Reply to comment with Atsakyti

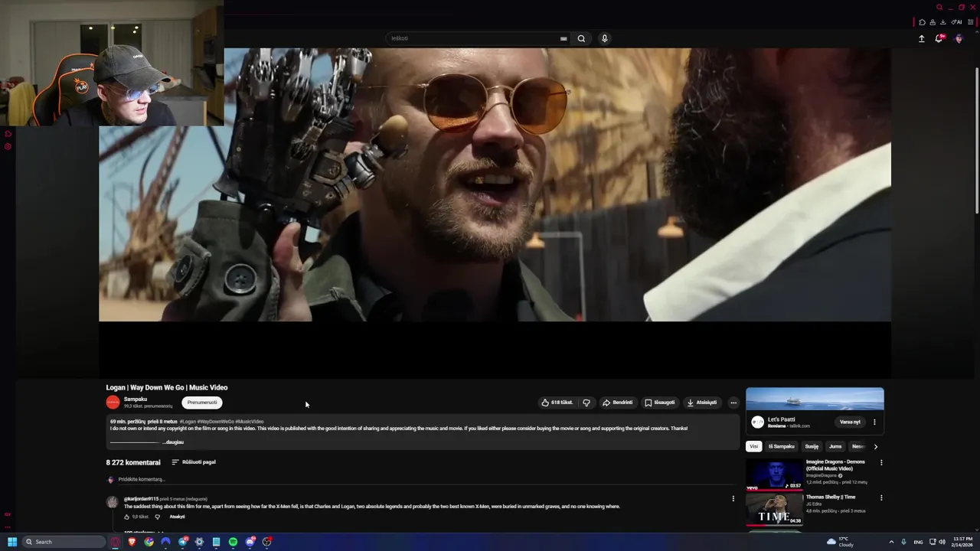tap(177, 517)
